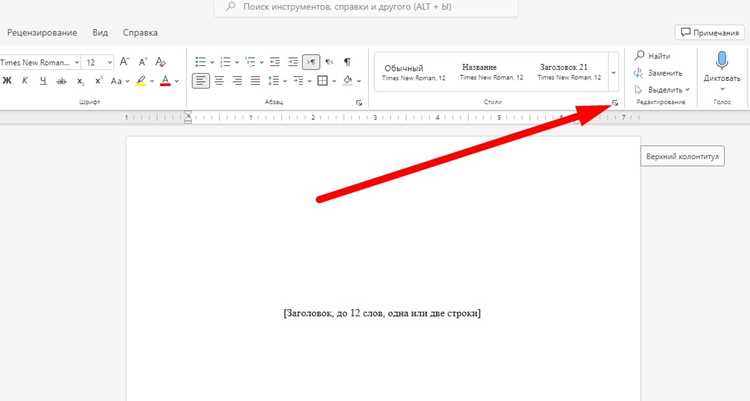Justify the paragraph text

coord(255,81)
